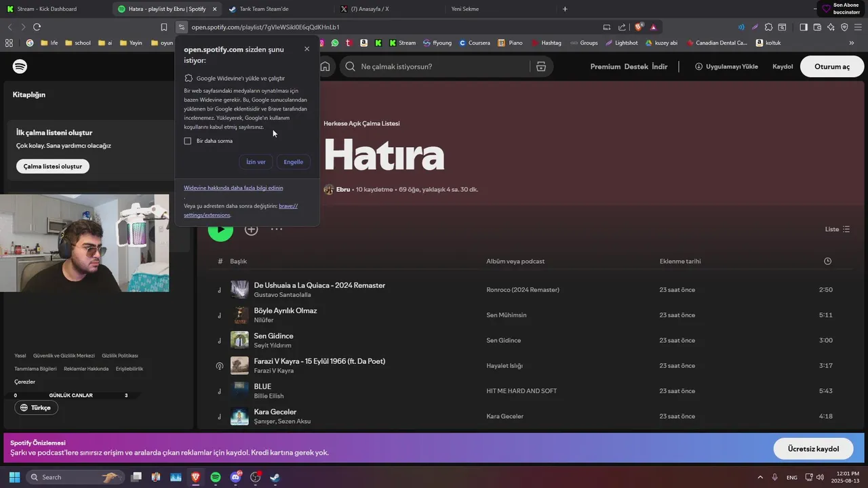
Task: Open the 'Yayin' bookmark folder
Action: coord(131,43)
